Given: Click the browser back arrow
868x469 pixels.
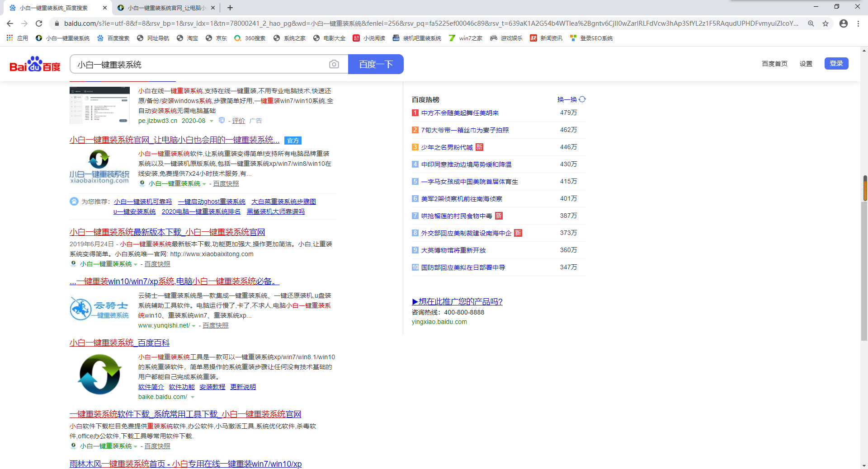Looking at the screenshot, I should (9, 23).
